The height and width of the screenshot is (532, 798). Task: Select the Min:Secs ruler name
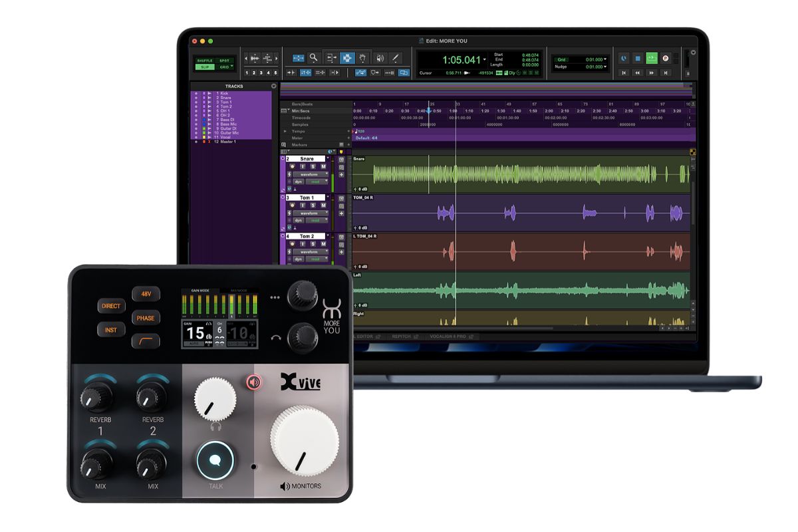(x=302, y=111)
